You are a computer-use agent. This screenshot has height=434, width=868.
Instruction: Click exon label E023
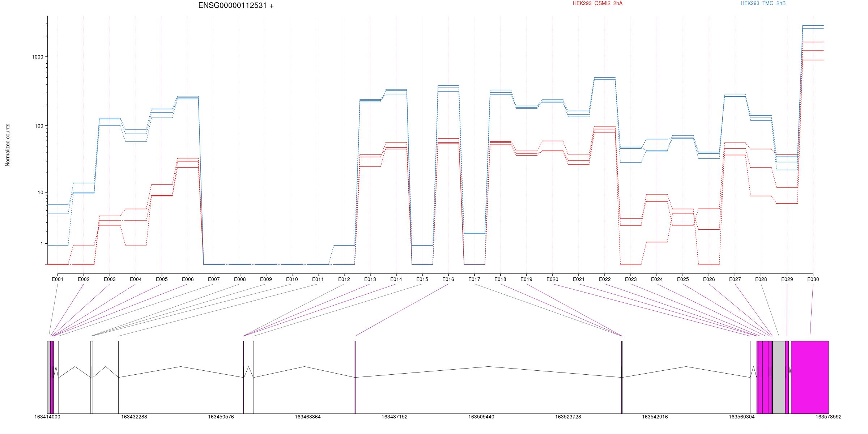pyautogui.click(x=631, y=279)
